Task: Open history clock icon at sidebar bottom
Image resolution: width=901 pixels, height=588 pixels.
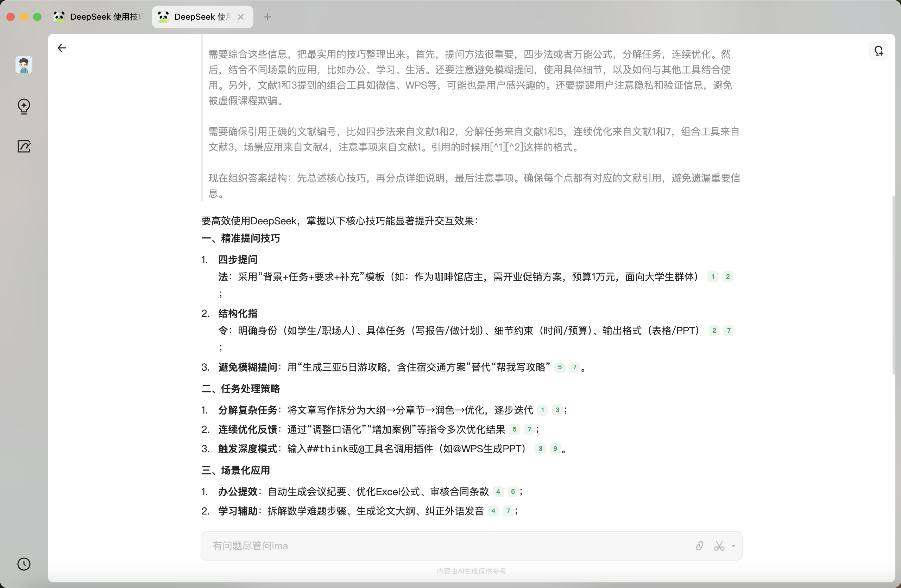Action: 24,564
